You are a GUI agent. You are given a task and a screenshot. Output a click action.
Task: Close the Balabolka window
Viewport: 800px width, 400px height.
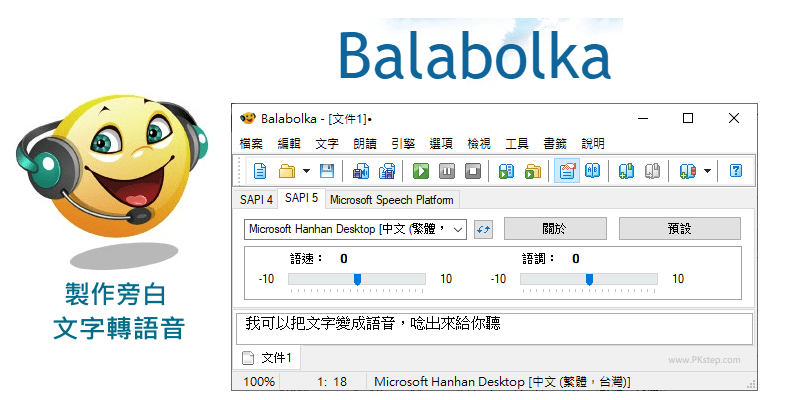(734, 118)
